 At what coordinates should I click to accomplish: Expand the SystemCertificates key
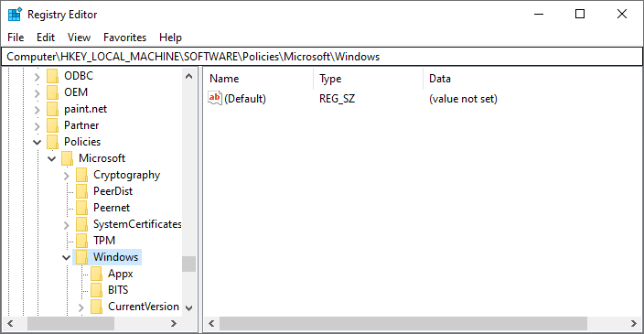coord(67,225)
